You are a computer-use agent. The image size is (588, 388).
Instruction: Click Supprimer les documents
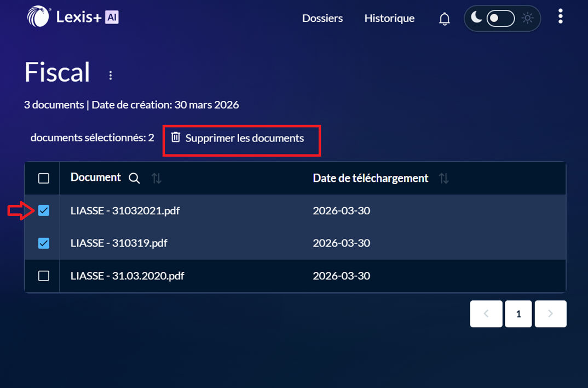tap(244, 138)
